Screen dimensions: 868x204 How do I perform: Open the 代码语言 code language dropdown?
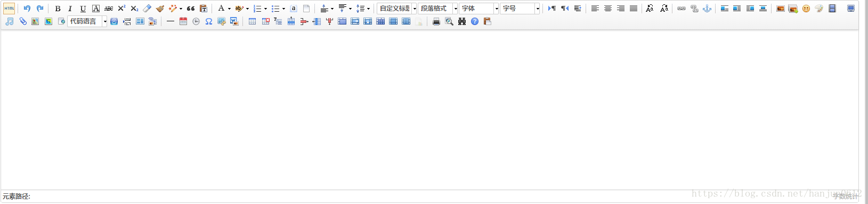tap(87, 21)
